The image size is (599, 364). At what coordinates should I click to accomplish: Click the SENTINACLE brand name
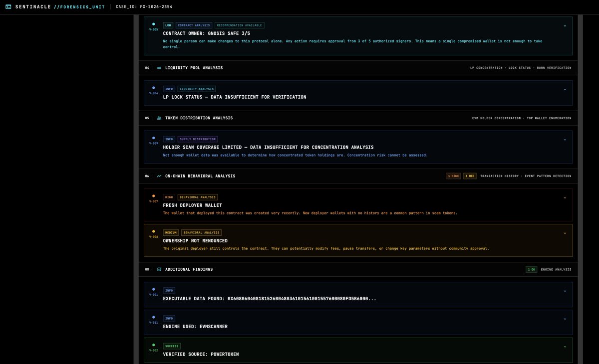[x=33, y=7]
